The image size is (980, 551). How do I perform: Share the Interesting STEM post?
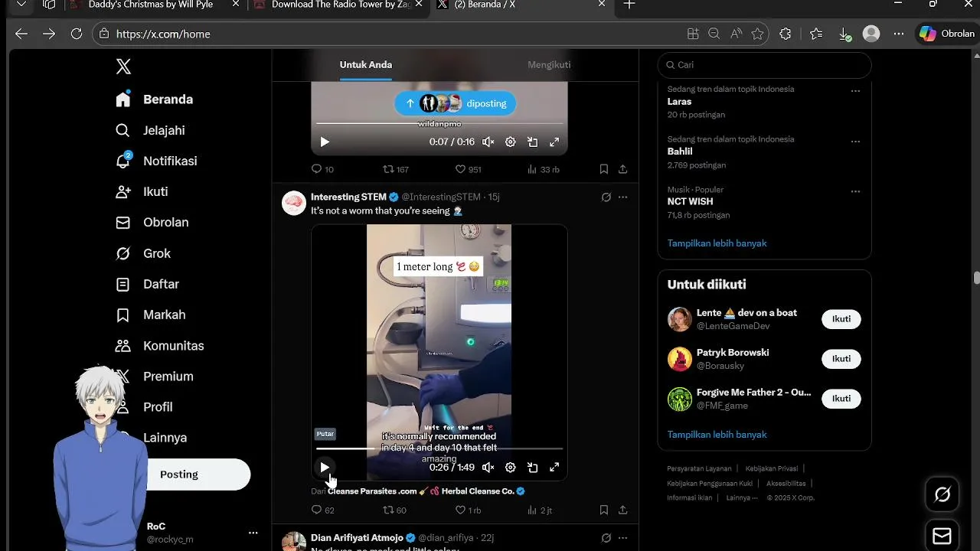tap(623, 510)
